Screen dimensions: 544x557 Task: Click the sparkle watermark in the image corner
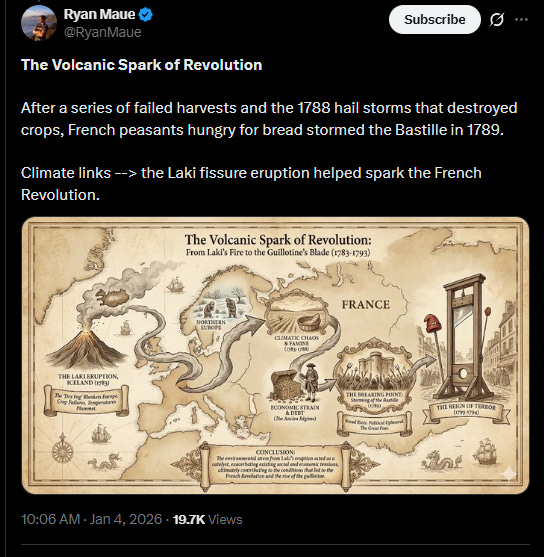pyautogui.click(x=508, y=473)
